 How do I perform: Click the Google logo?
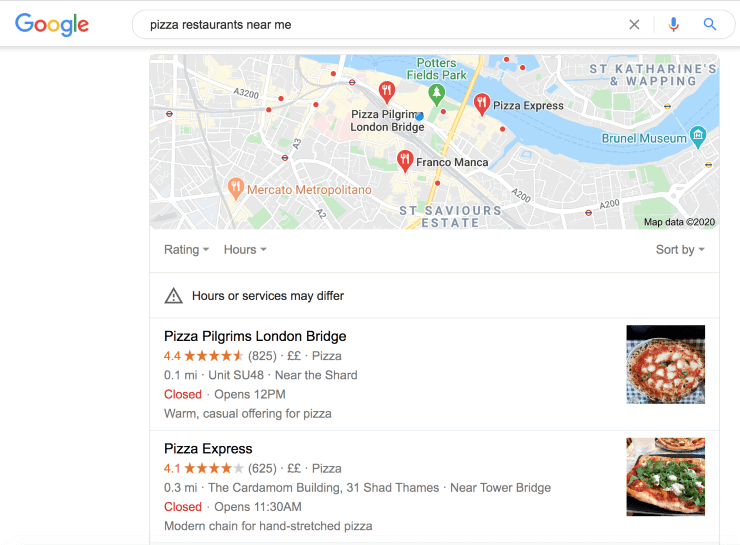click(x=52, y=24)
